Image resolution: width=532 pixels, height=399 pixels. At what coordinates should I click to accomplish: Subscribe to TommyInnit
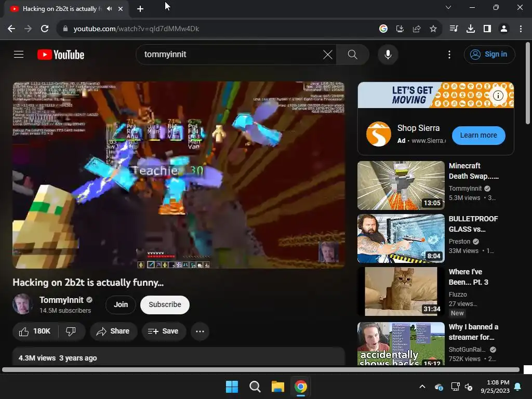click(165, 304)
